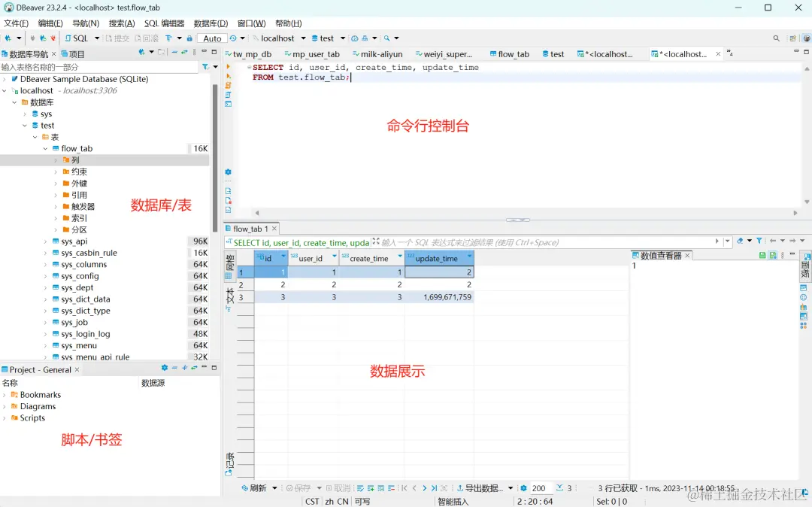Click the save value icon in the value viewer

762,255
